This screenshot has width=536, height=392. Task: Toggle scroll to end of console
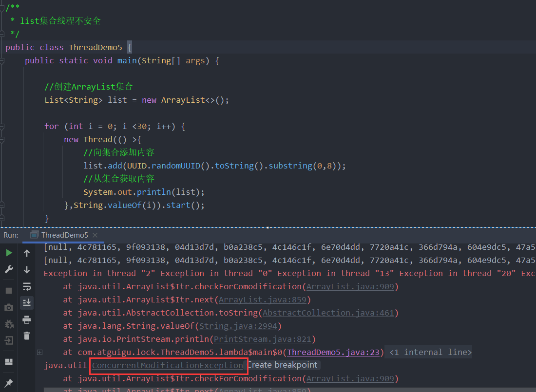tap(27, 302)
